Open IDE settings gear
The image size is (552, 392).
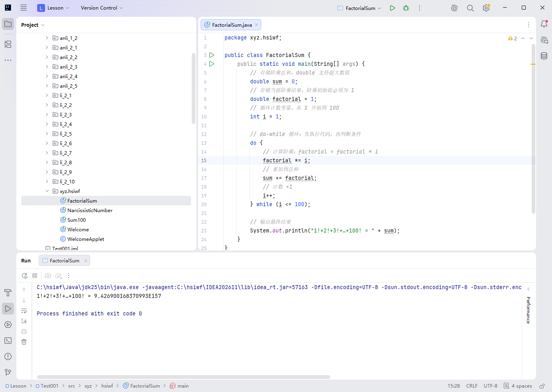pyautogui.click(x=486, y=8)
